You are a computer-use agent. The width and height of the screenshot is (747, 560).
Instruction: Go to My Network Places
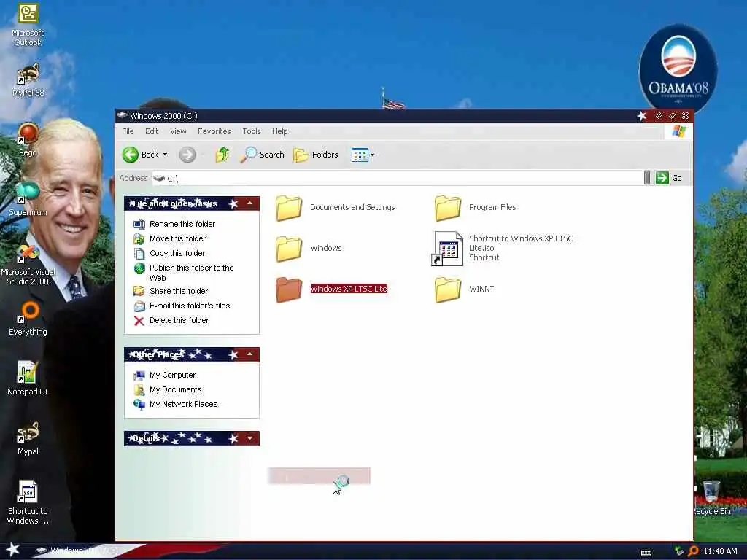click(176, 404)
